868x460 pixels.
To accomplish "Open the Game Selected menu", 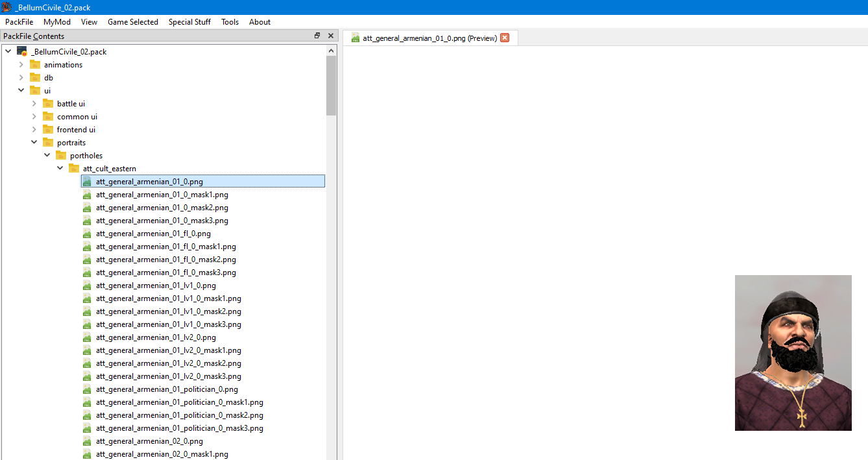I will 133,21.
